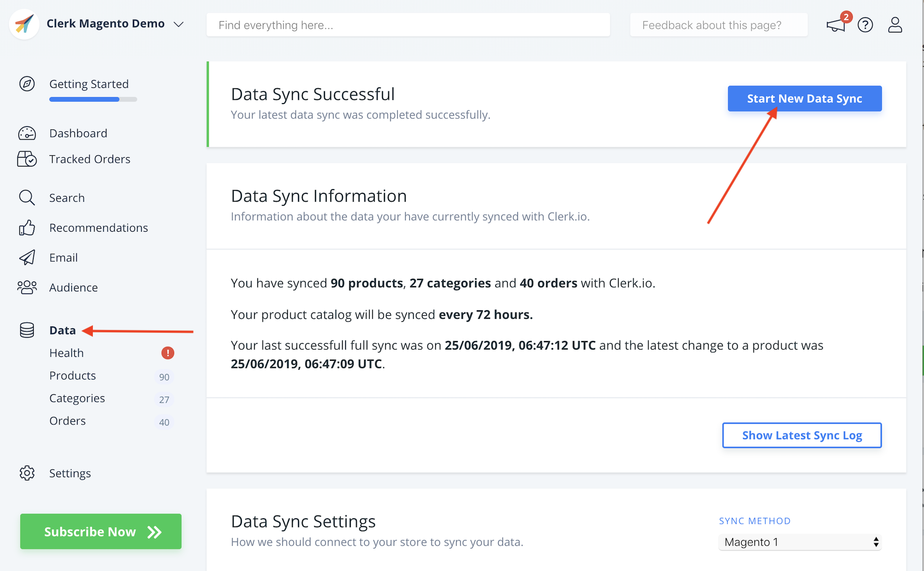Viewport: 924px width, 571px height.
Task: Click the Show Latest Sync Log button
Action: 802,435
